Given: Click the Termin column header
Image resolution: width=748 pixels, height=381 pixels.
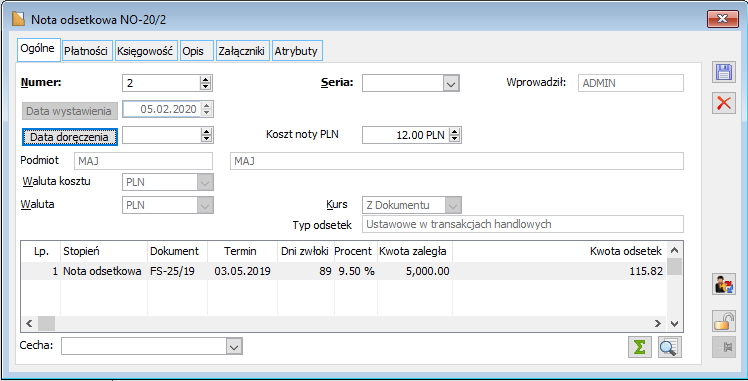Looking at the screenshot, I should 242,251.
